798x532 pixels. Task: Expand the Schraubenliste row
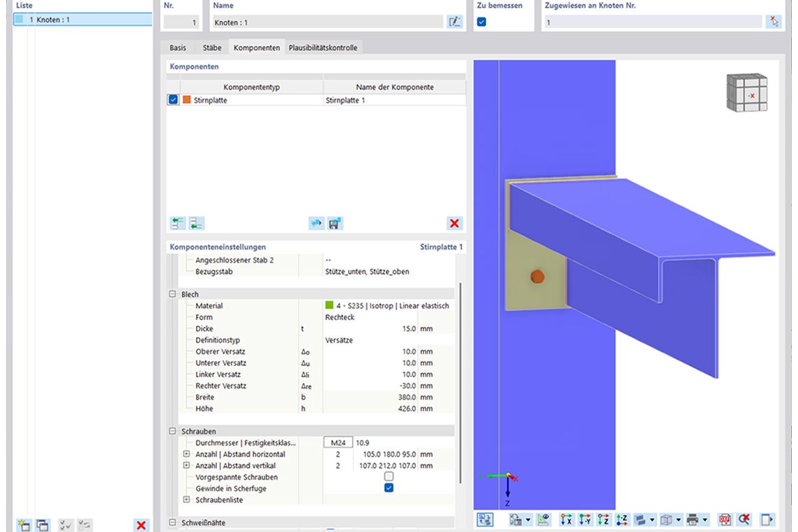186,500
